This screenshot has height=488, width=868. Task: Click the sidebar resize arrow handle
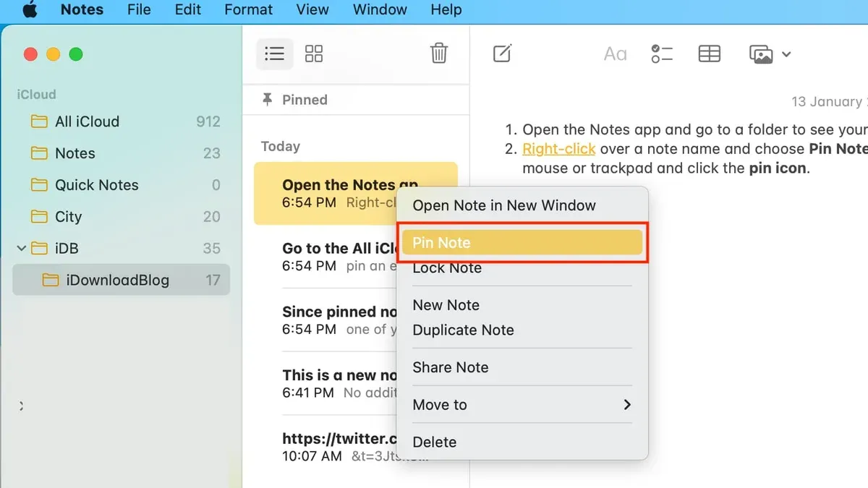pos(21,406)
